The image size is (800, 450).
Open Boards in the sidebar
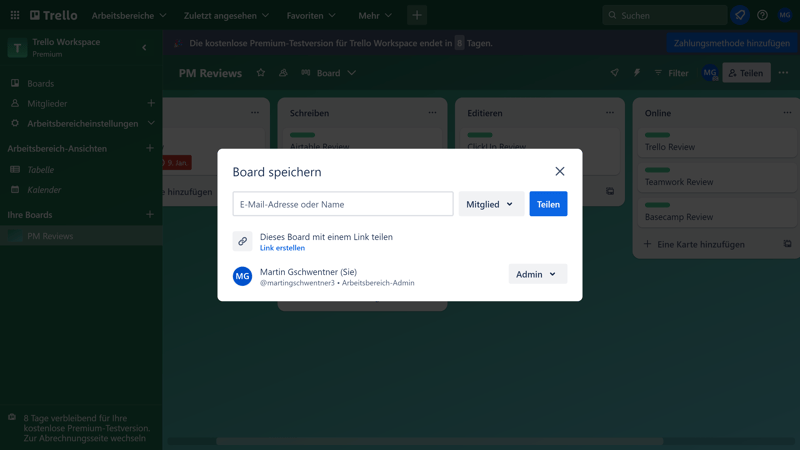tap(41, 83)
